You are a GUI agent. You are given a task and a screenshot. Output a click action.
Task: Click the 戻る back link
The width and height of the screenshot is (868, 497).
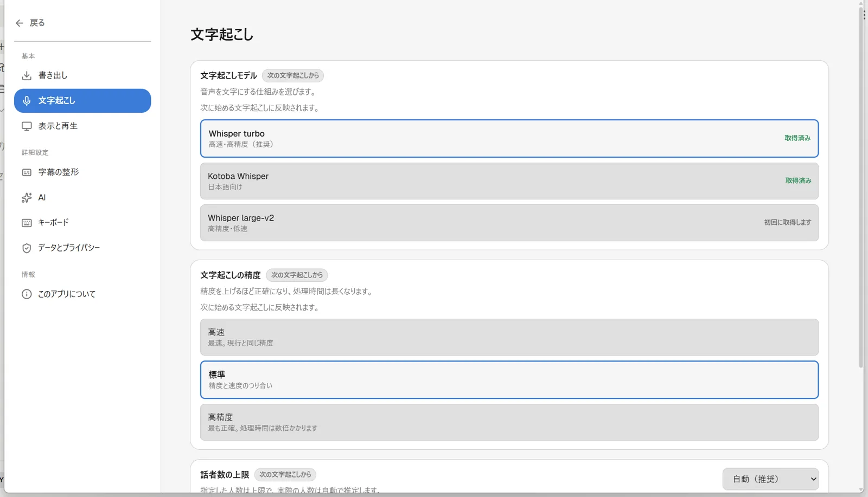tap(30, 23)
